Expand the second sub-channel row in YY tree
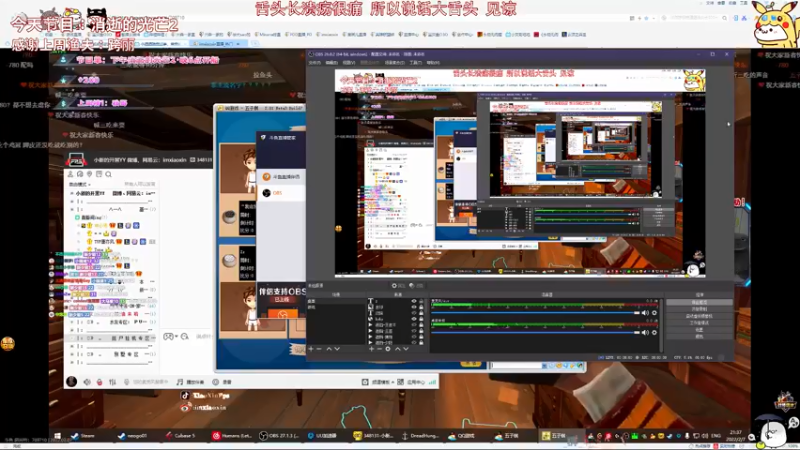The image size is (800, 450). [72, 209]
